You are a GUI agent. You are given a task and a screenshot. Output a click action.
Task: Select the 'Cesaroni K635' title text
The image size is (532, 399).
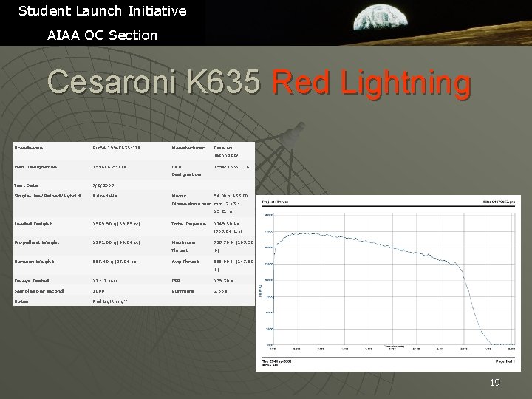154,82
